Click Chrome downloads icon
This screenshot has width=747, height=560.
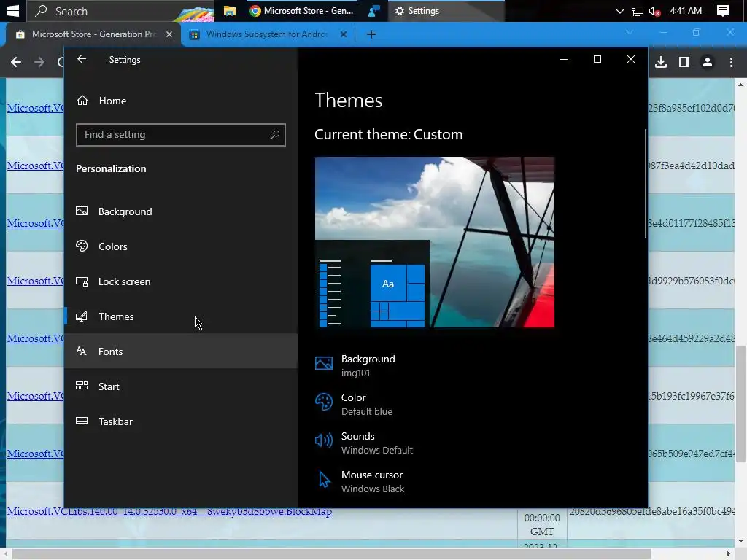[x=661, y=62]
